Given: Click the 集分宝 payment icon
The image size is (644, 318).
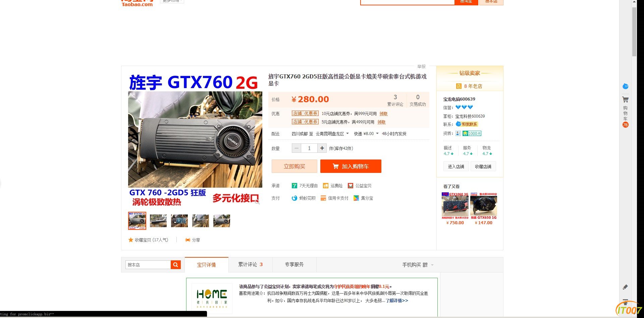Looking at the screenshot, I should click(356, 198).
